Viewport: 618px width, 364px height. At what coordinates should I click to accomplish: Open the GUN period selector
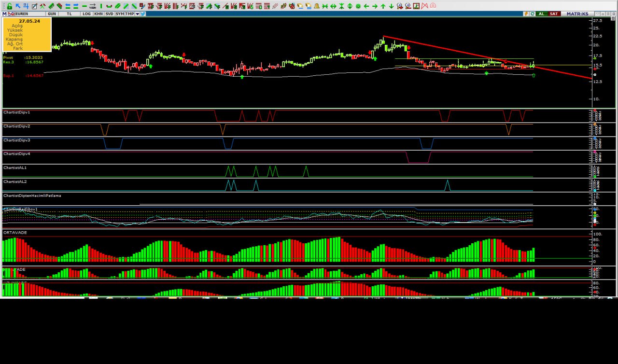tap(52, 14)
